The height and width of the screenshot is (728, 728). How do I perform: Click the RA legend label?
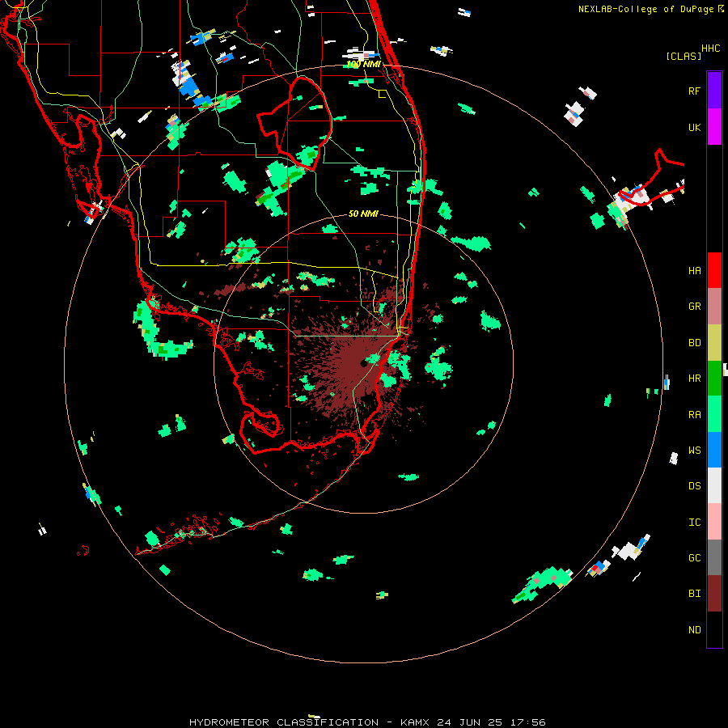point(695,415)
